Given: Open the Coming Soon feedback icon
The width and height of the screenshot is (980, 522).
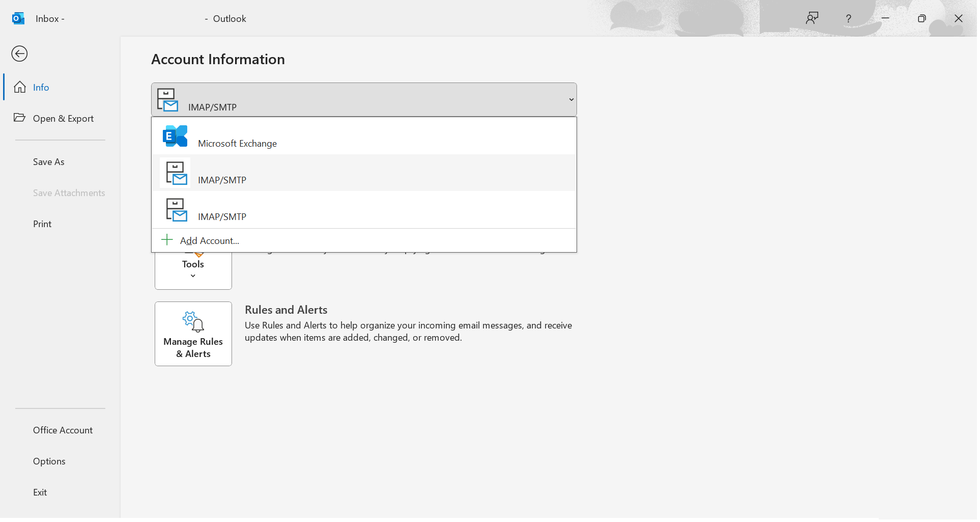Looking at the screenshot, I should [x=812, y=18].
